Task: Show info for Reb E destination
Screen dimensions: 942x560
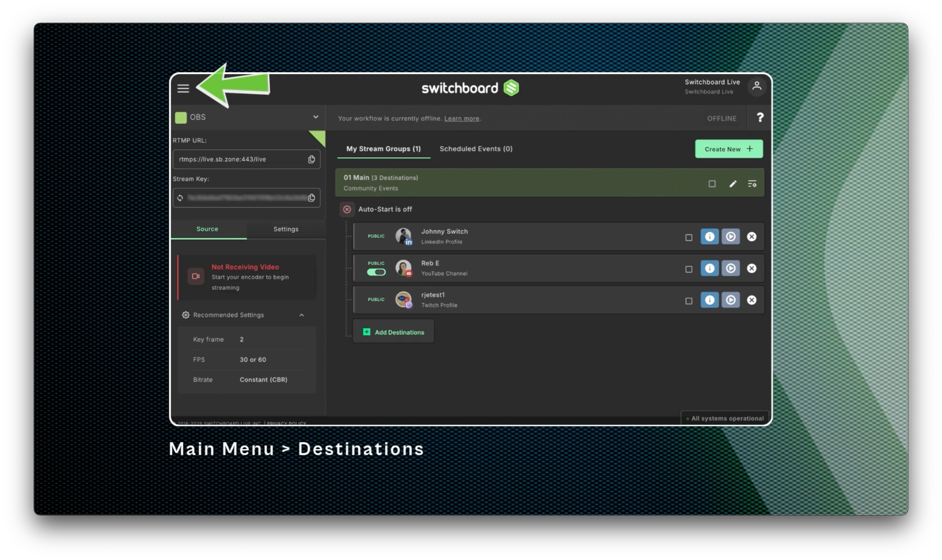Action: [709, 268]
